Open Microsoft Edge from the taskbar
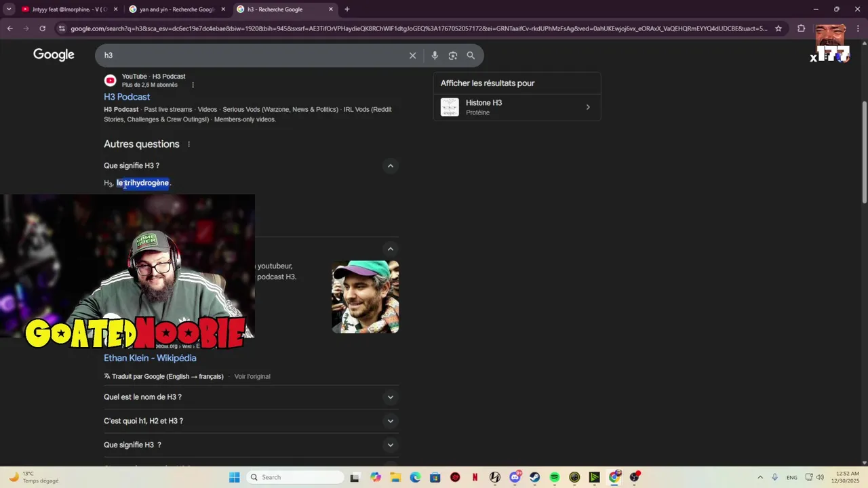 click(415, 477)
